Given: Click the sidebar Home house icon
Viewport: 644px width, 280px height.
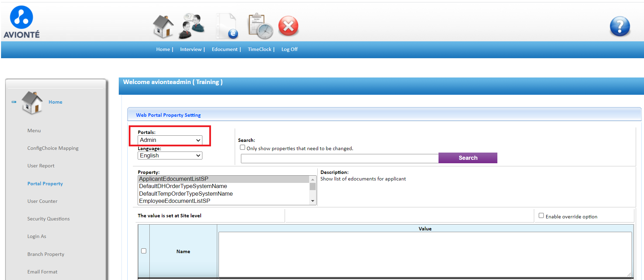Looking at the screenshot, I should [x=32, y=102].
